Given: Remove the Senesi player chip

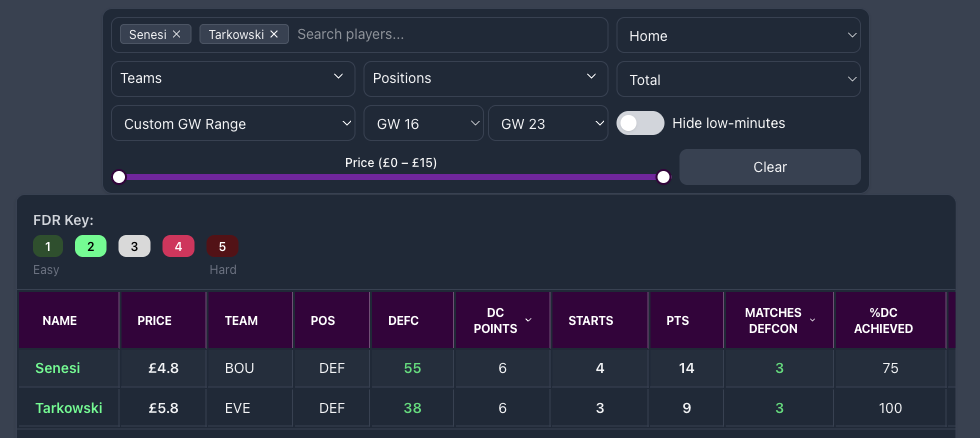Looking at the screenshot, I should point(176,34).
